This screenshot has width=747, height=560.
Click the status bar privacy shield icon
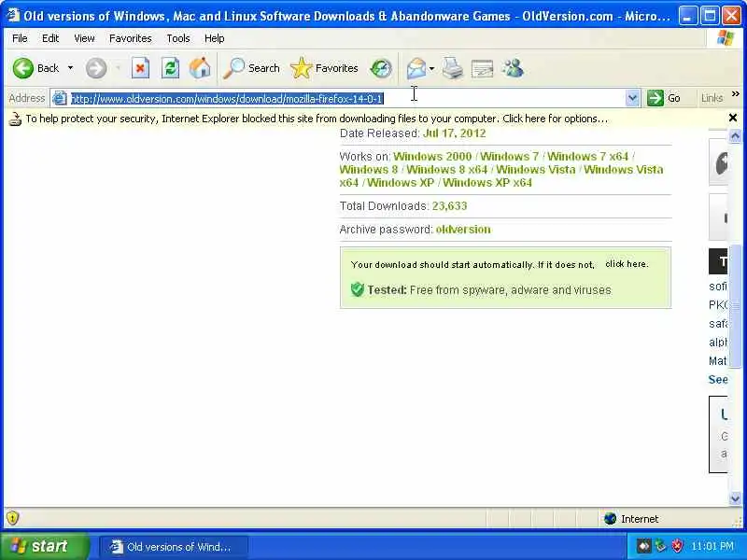point(13,518)
